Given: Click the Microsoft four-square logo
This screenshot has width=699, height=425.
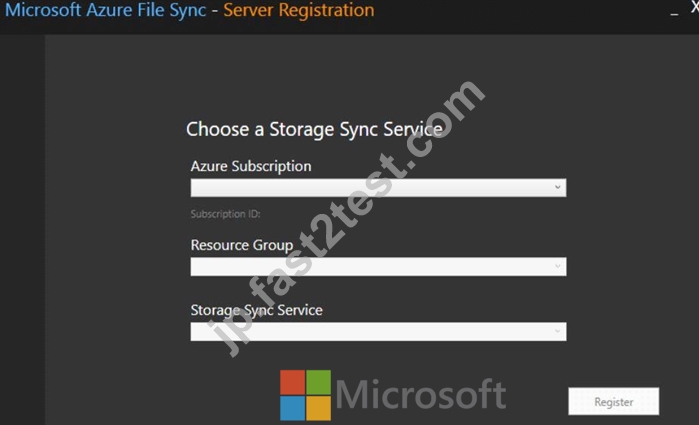Looking at the screenshot, I should click(x=305, y=395).
